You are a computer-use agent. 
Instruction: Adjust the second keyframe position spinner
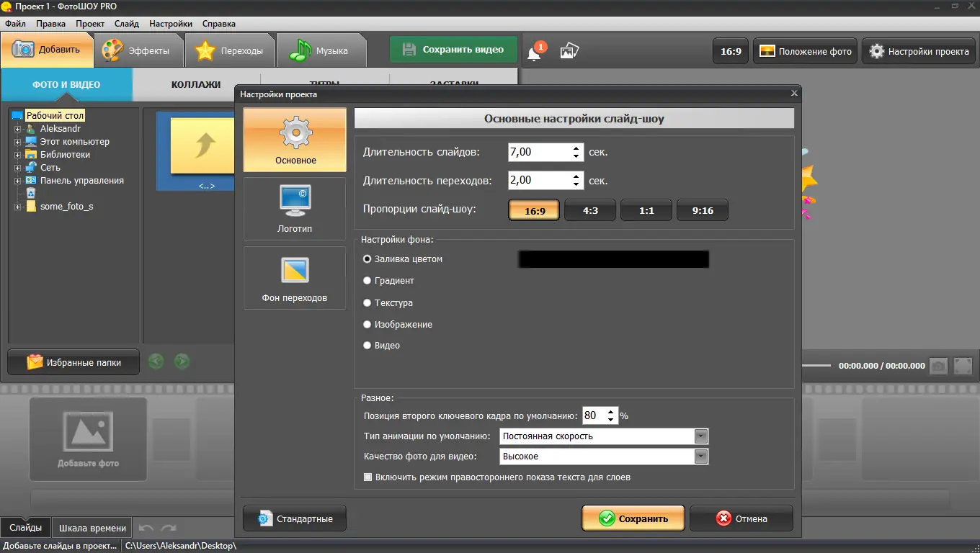tap(611, 415)
